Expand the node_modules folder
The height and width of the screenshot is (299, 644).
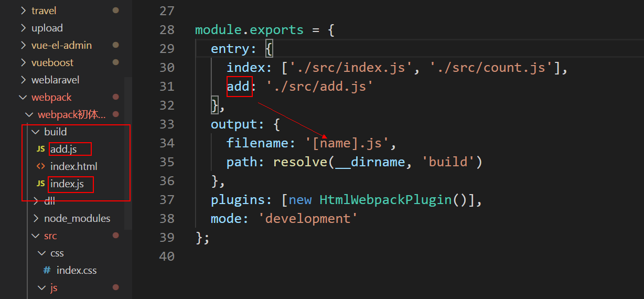(36, 218)
